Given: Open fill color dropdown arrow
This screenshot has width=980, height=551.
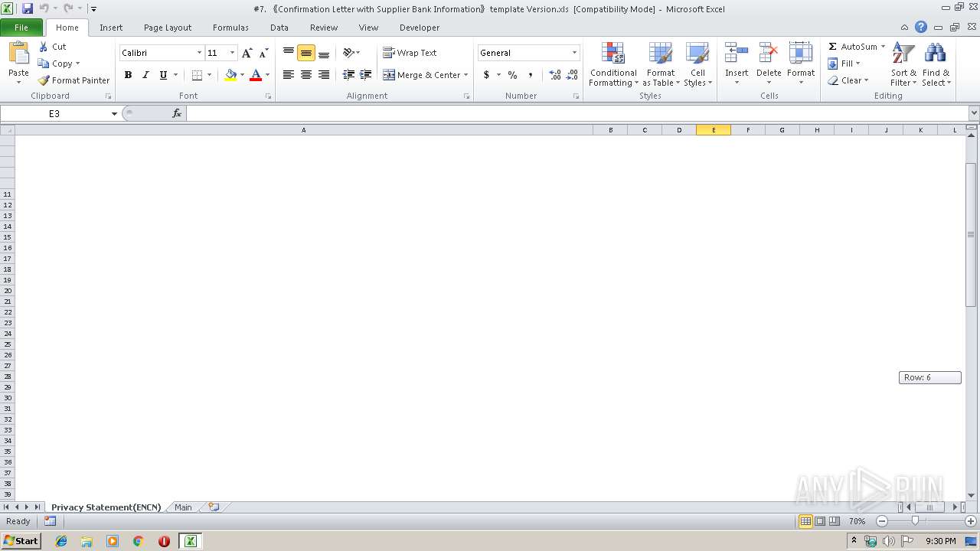Looking at the screenshot, I should (242, 75).
